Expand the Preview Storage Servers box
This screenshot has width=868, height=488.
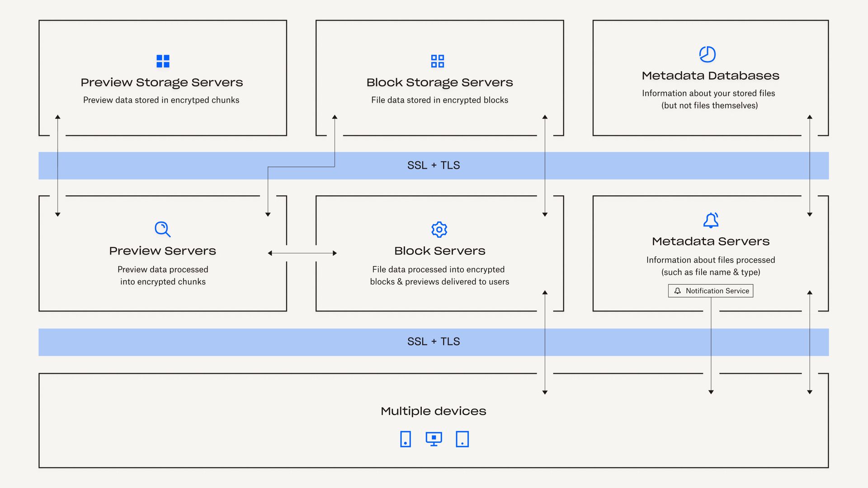click(163, 78)
